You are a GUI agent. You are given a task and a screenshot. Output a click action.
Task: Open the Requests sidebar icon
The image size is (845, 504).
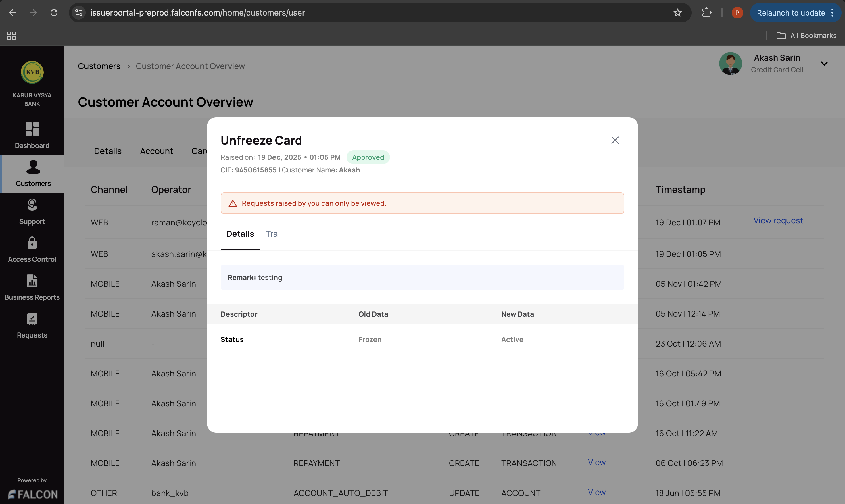click(x=32, y=319)
